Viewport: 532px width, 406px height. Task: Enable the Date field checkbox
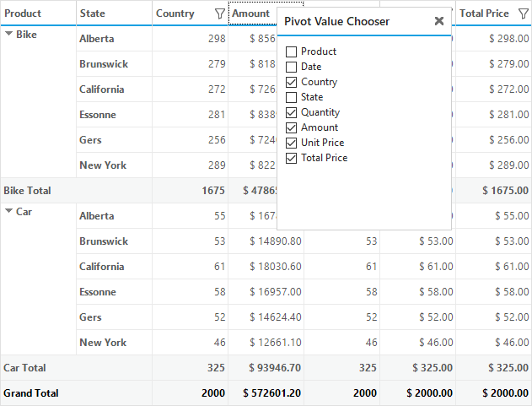coord(291,67)
